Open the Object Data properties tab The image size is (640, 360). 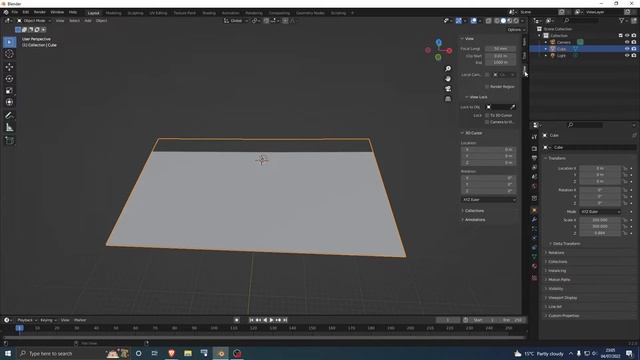534,256
